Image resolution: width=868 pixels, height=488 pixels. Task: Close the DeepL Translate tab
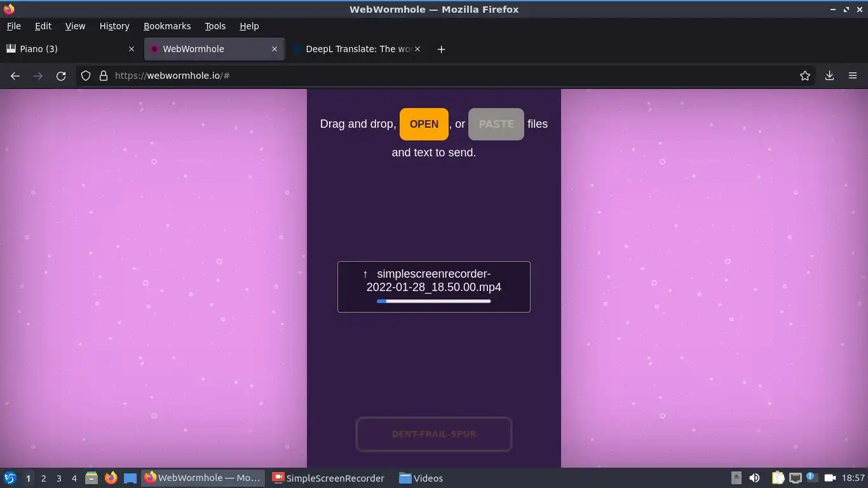[x=417, y=49]
